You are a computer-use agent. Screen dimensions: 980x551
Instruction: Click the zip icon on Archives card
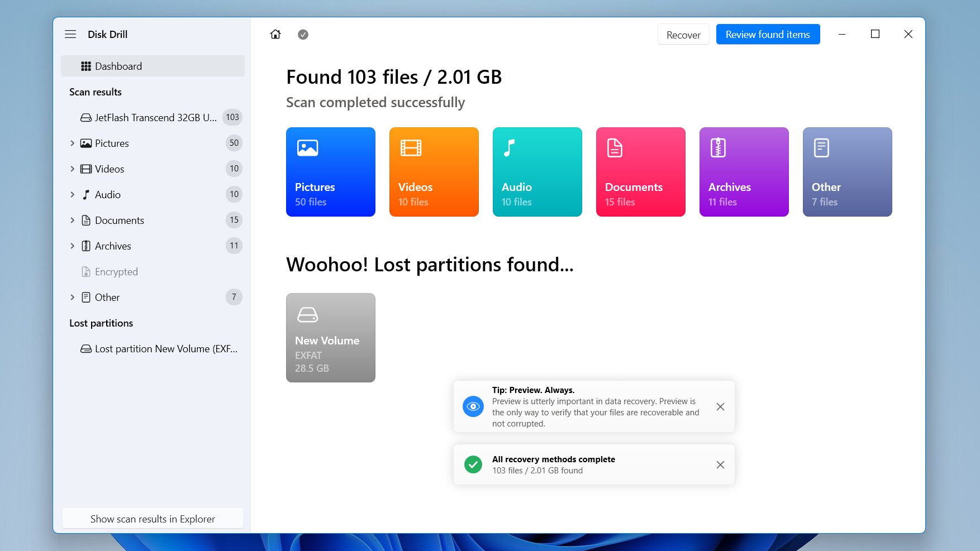(718, 148)
